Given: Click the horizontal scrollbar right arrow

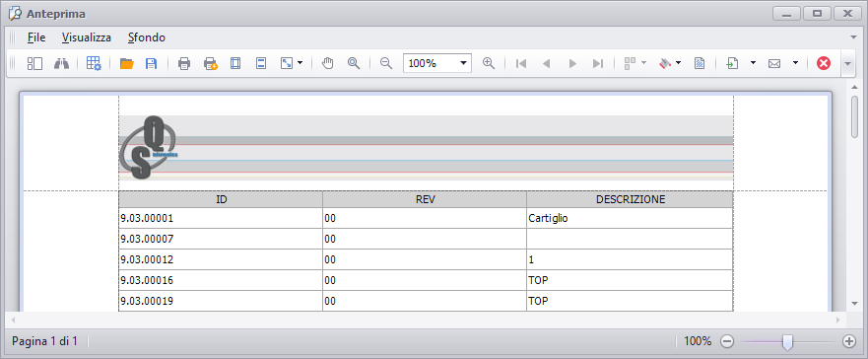Looking at the screenshot, I should [838, 321].
